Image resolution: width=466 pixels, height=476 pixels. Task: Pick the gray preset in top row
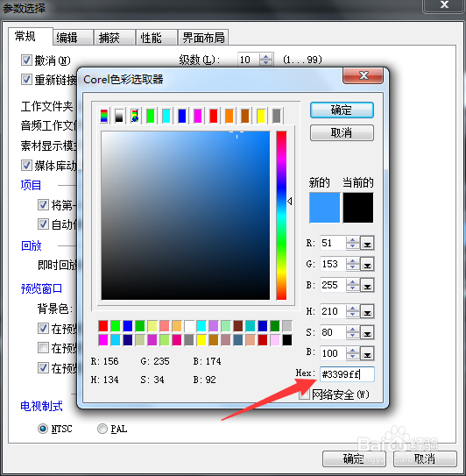click(277, 116)
